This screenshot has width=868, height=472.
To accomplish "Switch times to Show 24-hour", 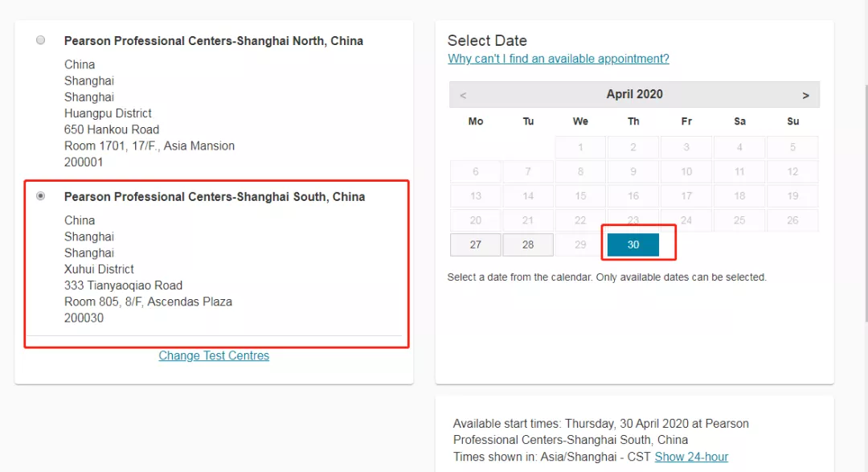I will [691, 457].
